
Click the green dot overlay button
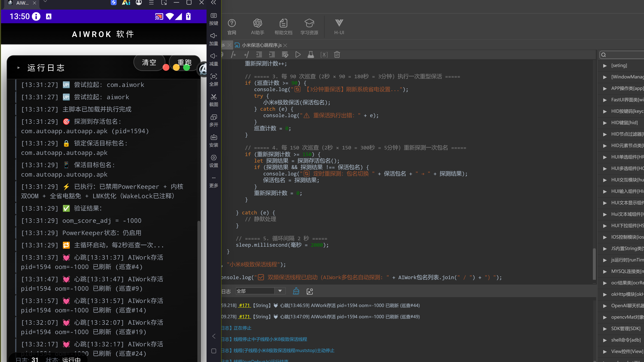[186, 68]
